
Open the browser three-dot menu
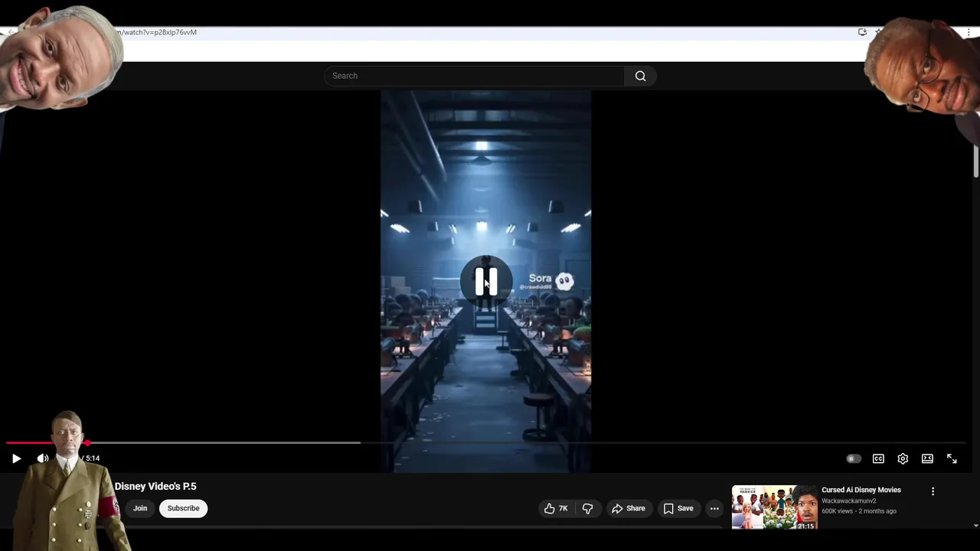point(969,32)
